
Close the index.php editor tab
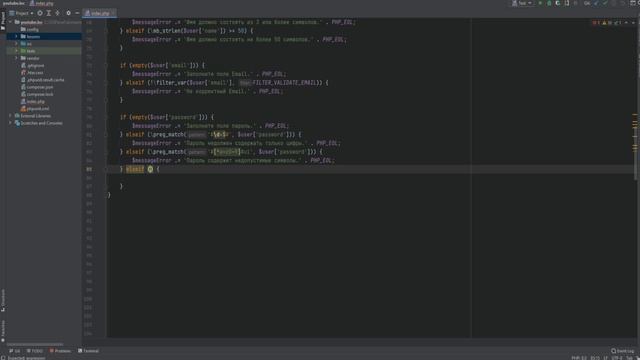113,13
